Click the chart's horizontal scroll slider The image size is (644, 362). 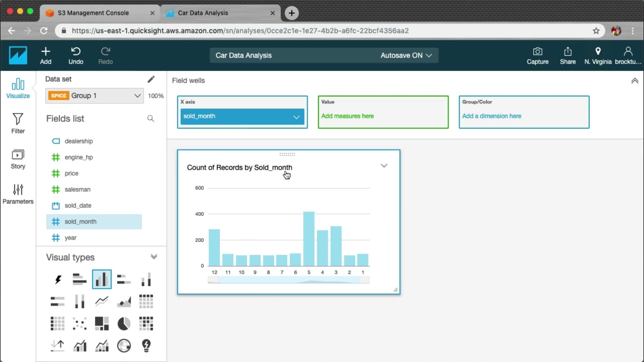[288, 280]
